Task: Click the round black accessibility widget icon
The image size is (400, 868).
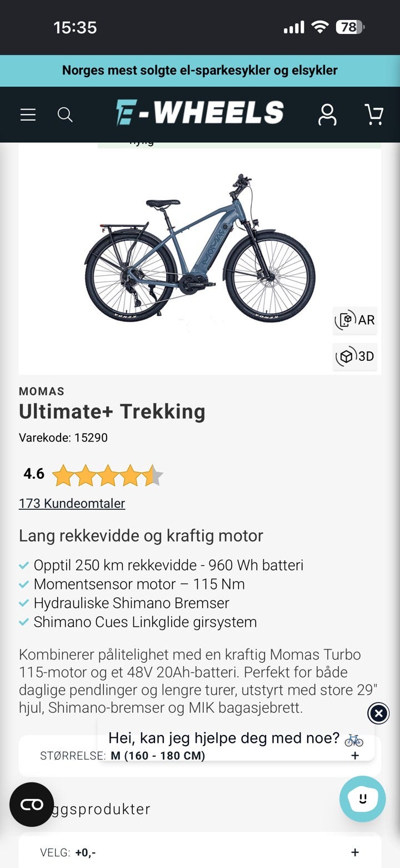Action: (32, 804)
